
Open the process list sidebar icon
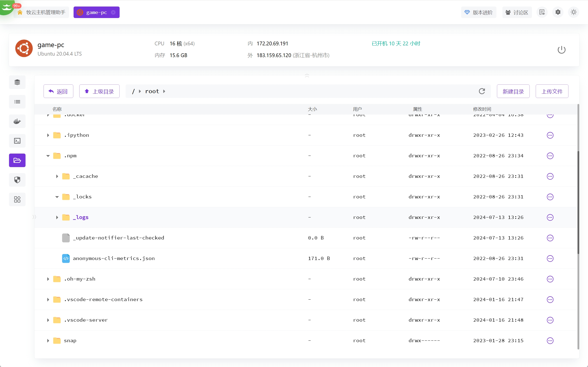pos(17,102)
